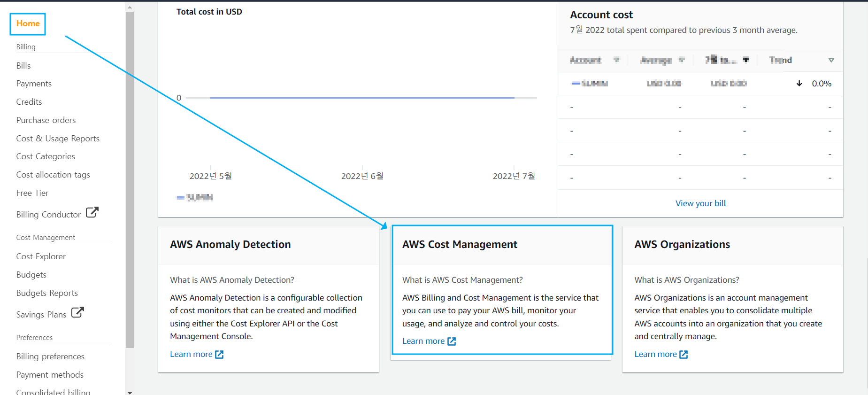Click the chart legend color marker
The height and width of the screenshot is (395, 868).
point(180,198)
